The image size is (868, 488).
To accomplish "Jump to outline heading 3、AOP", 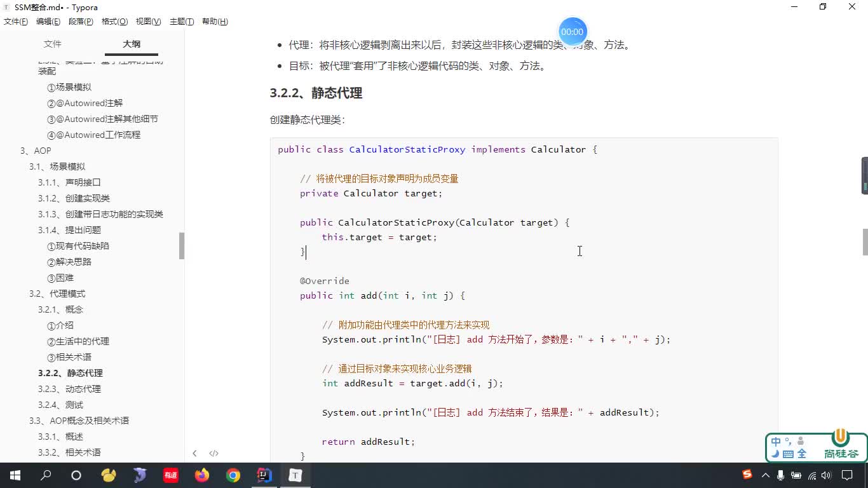I will (x=36, y=151).
